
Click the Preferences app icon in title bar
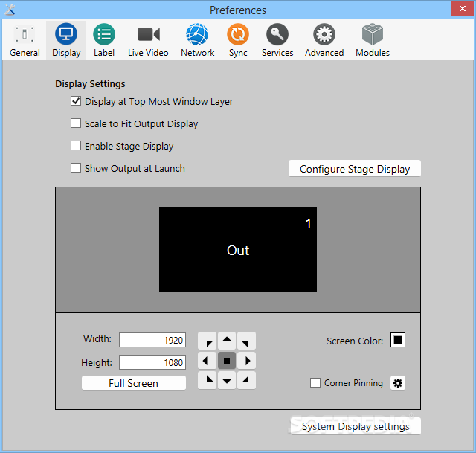point(10,10)
